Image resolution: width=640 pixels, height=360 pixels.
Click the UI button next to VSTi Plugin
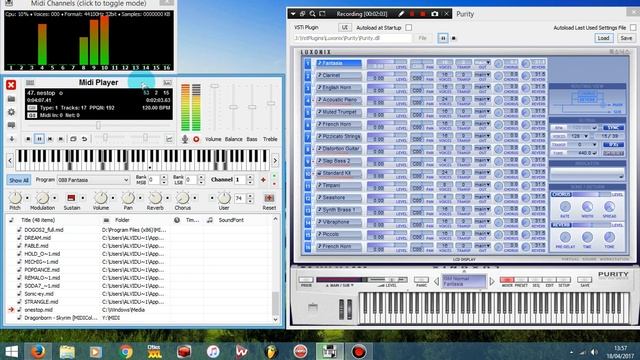pos(344,28)
